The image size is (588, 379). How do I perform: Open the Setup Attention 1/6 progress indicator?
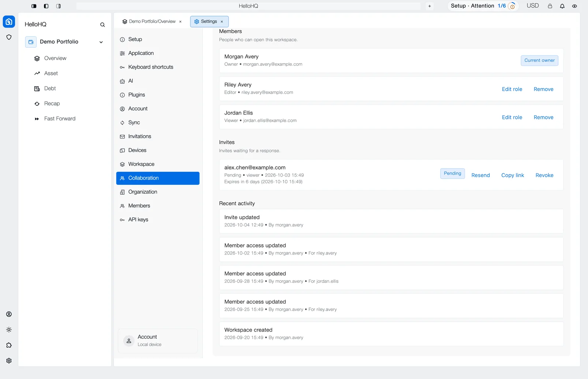click(x=483, y=6)
